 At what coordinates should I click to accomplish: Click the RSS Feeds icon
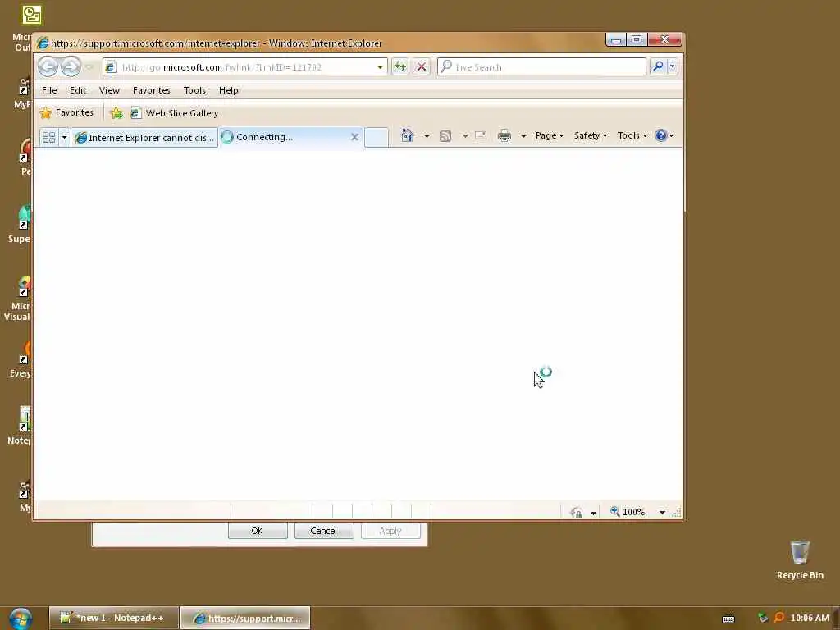tap(445, 136)
